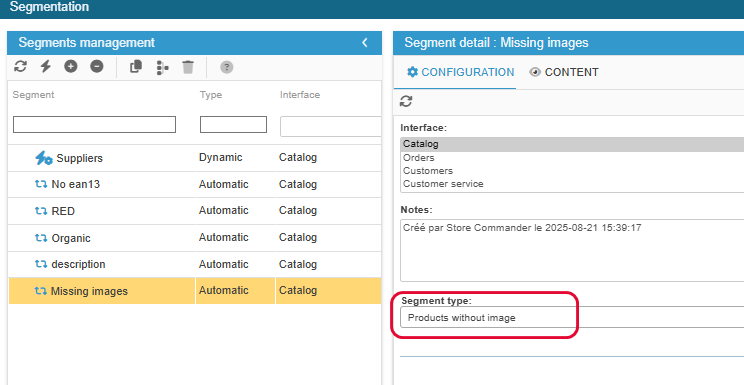
Task: Click Automatic type cell for Organic
Action: pyautogui.click(x=235, y=237)
